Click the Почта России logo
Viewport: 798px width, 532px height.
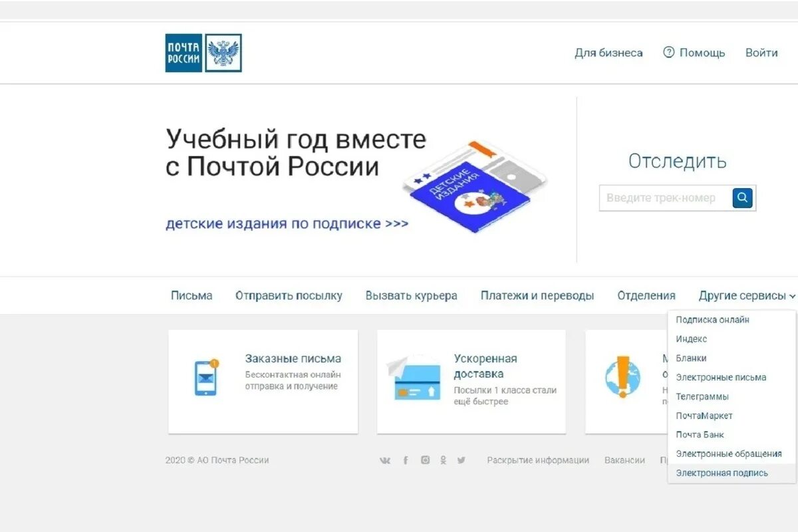pyautogui.click(x=203, y=53)
